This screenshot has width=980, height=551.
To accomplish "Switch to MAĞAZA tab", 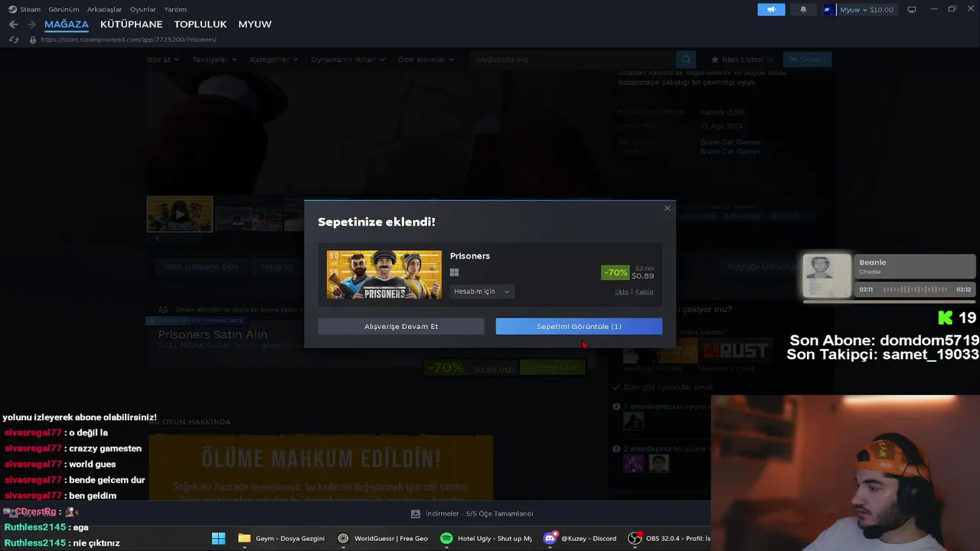I will point(67,24).
